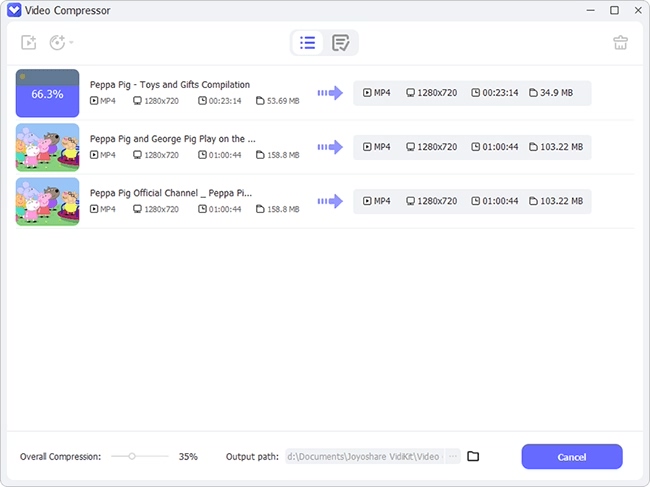Open the add media dropdown arrow
The width and height of the screenshot is (650, 487).
coord(71,43)
